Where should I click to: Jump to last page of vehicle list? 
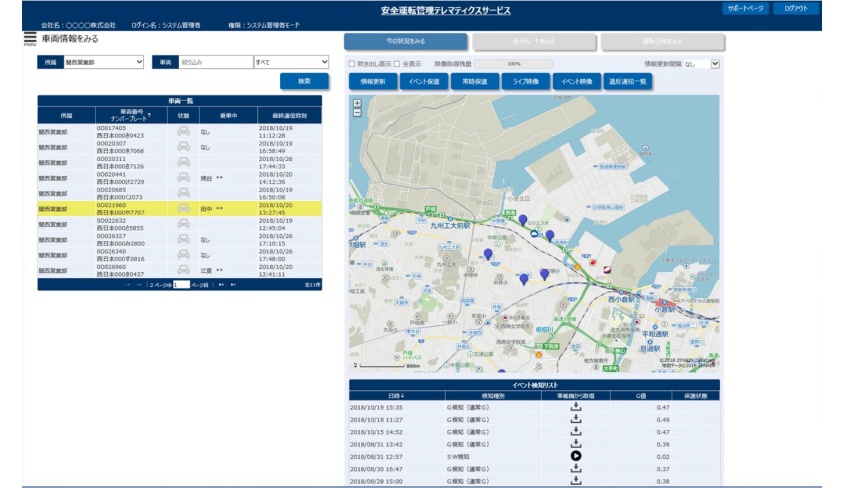(x=233, y=284)
